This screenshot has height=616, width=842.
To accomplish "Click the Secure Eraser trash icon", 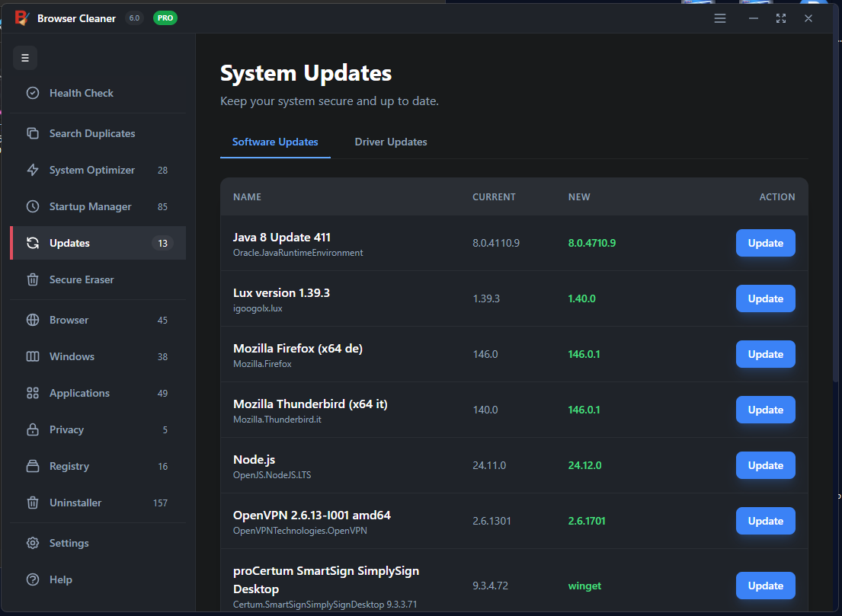I will tap(33, 279).
